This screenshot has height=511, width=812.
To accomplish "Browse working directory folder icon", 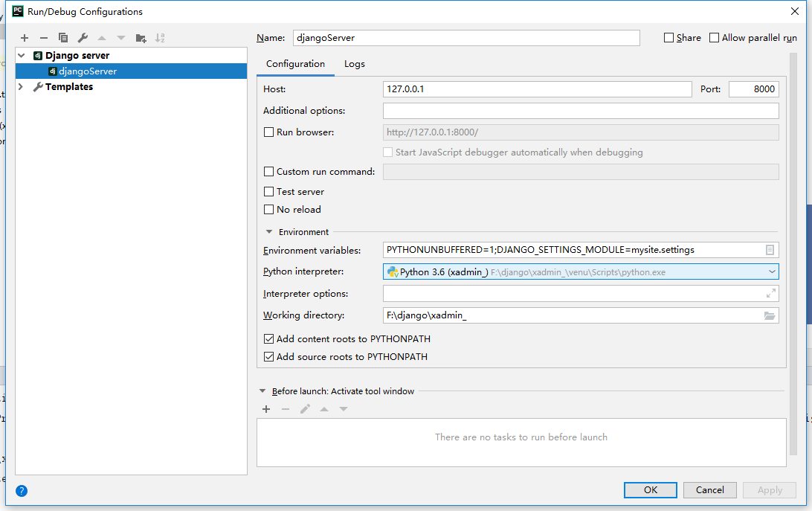I will point(770,315).
